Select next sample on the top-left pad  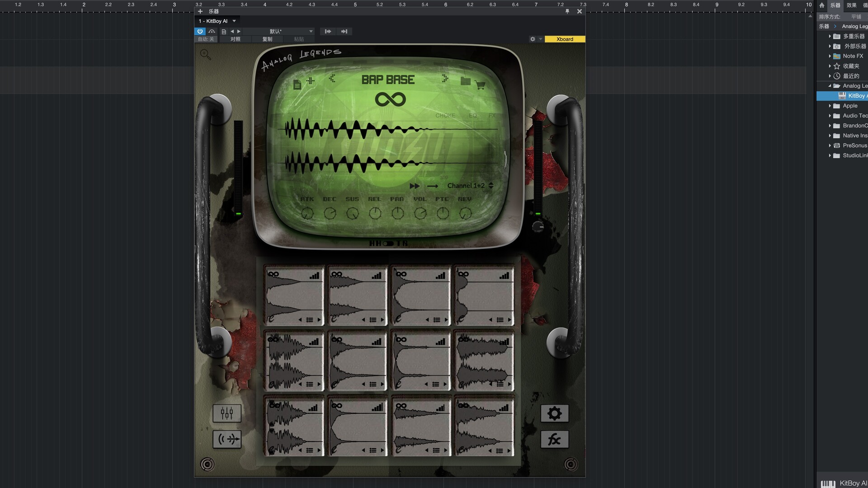point(319,320)
